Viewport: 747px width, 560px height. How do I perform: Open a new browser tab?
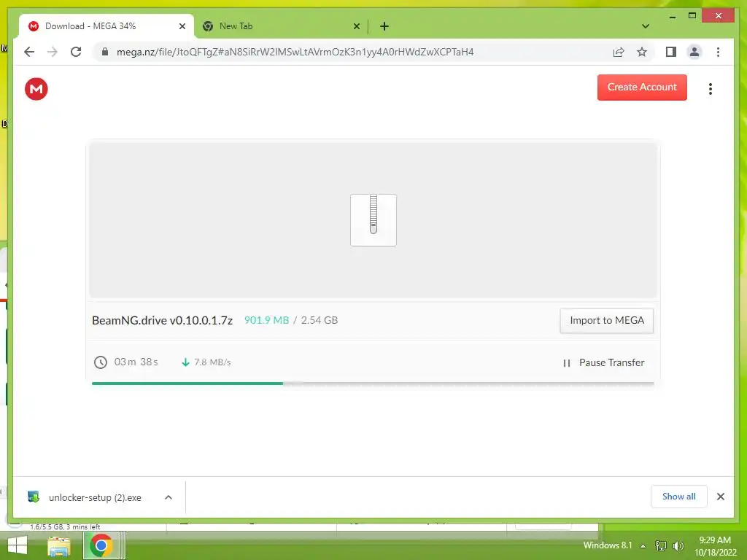(x=384, y=26)
